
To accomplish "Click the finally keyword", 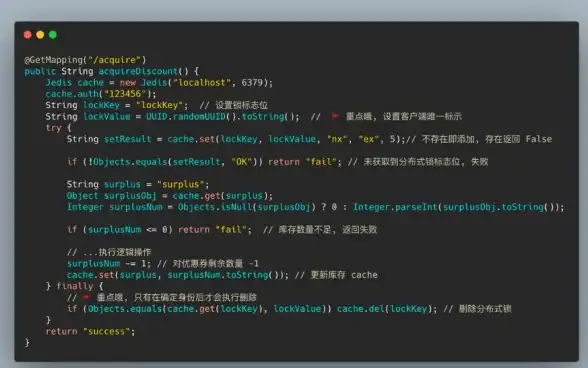I will 74,286.
